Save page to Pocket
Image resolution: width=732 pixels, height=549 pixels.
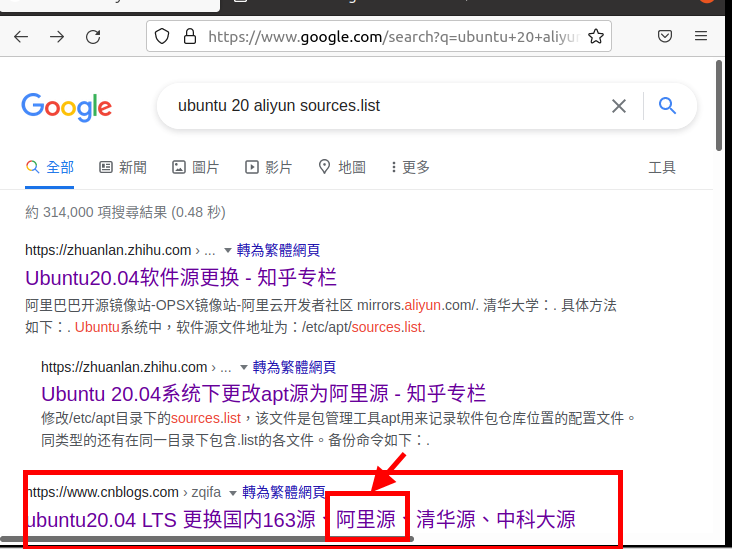coord(665,36)
